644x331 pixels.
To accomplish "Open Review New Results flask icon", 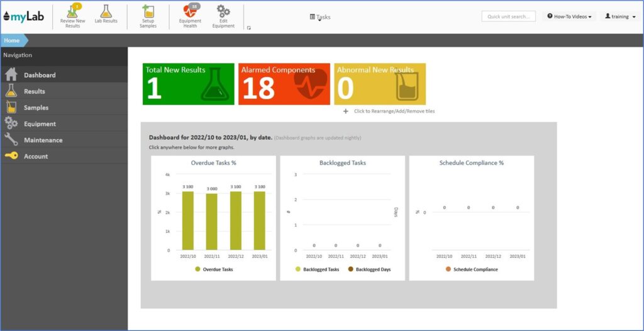I will (x=72, y=11).
